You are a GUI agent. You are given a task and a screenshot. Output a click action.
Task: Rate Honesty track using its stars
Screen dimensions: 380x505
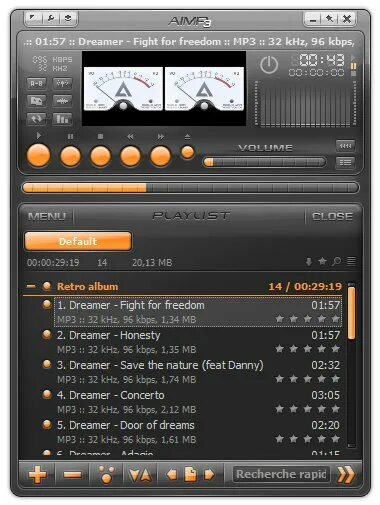[307, 349]
